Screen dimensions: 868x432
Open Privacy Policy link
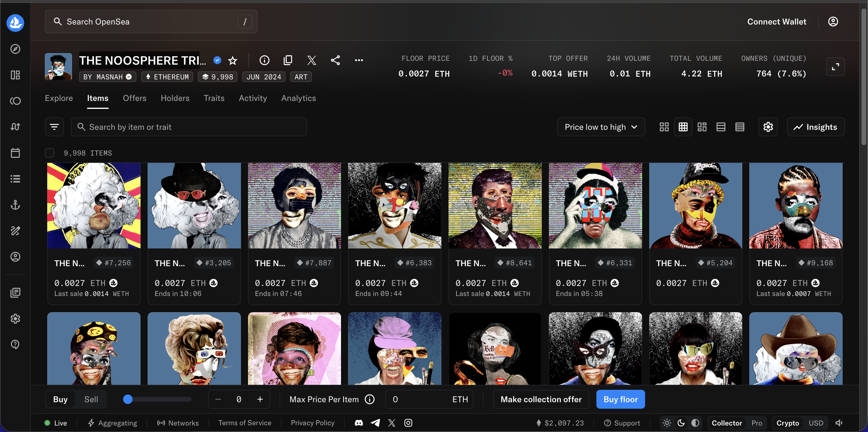pos(312,423)
